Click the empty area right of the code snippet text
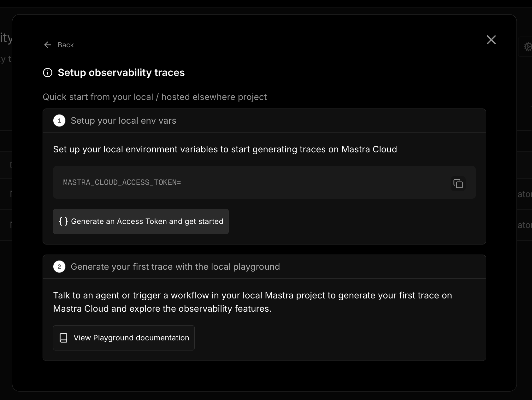The height and width of the screenshot is (400, 532). tap(316, 182)
